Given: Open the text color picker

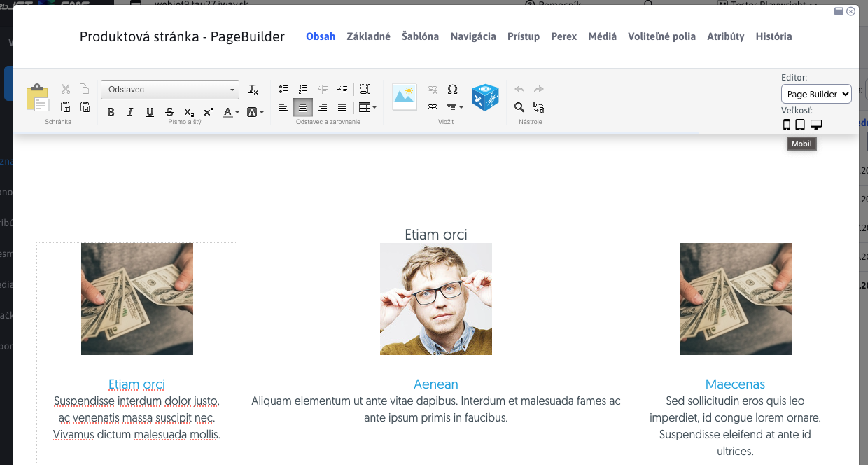Looking at the screenshot, I should [x=230, y=112].
